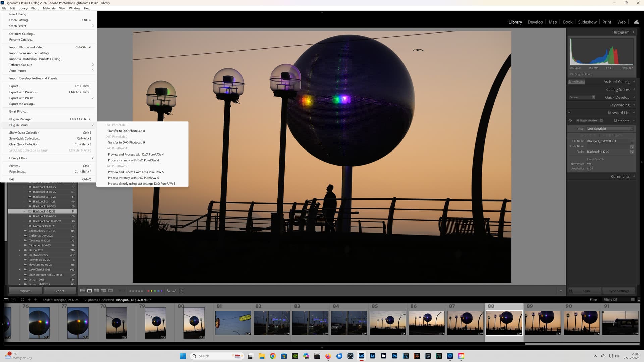Image resolution: width=644 pixels, height=362 pixels.
Task: Toggle Original Photo checkbox under histogram
Action: [572, 74]
